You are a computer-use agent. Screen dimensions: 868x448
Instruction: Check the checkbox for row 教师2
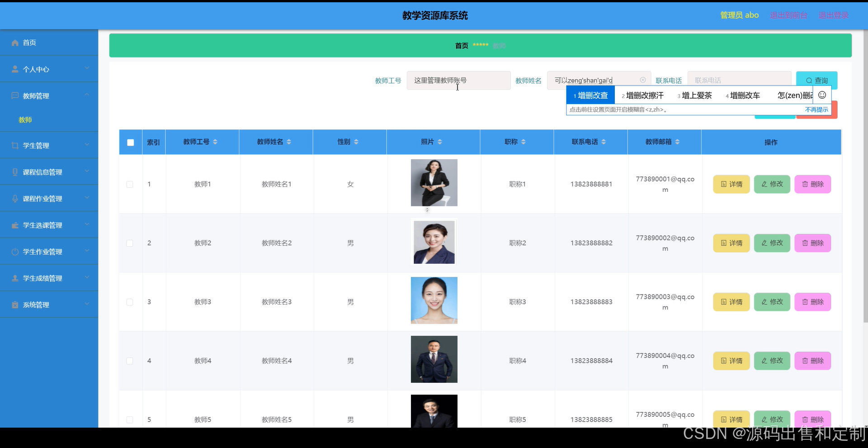pos(130,243)
